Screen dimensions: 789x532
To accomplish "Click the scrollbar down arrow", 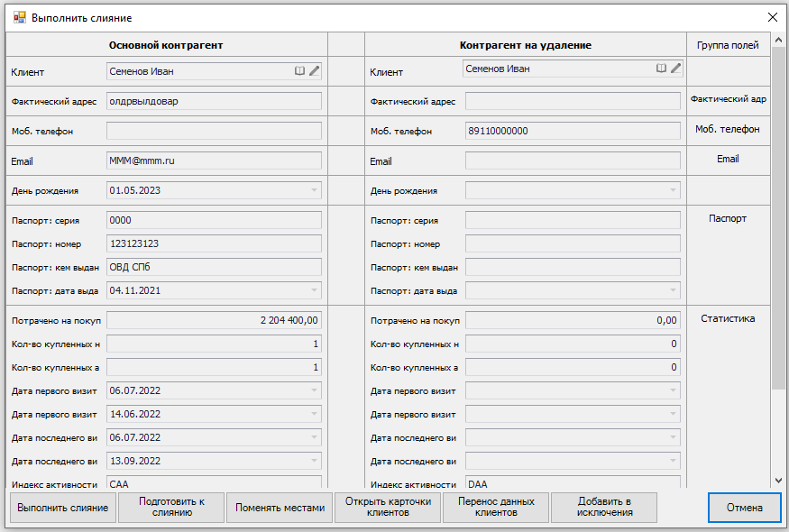I will click(x=779, y=481).
